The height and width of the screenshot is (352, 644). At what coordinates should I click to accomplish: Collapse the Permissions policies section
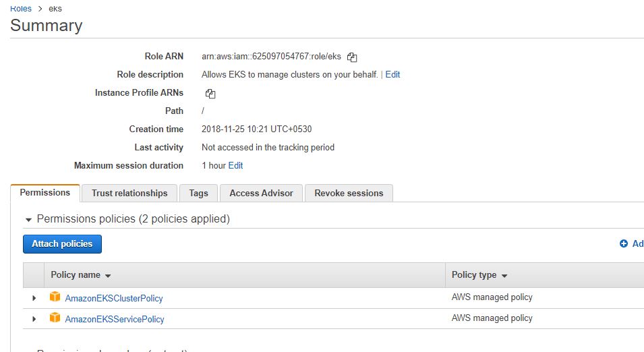click(28, 220)
